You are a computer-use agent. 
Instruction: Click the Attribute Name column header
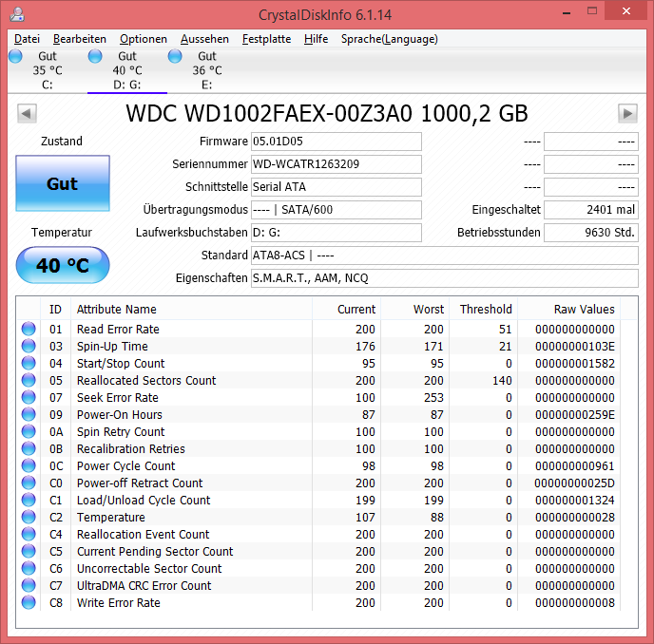point(191,310)
